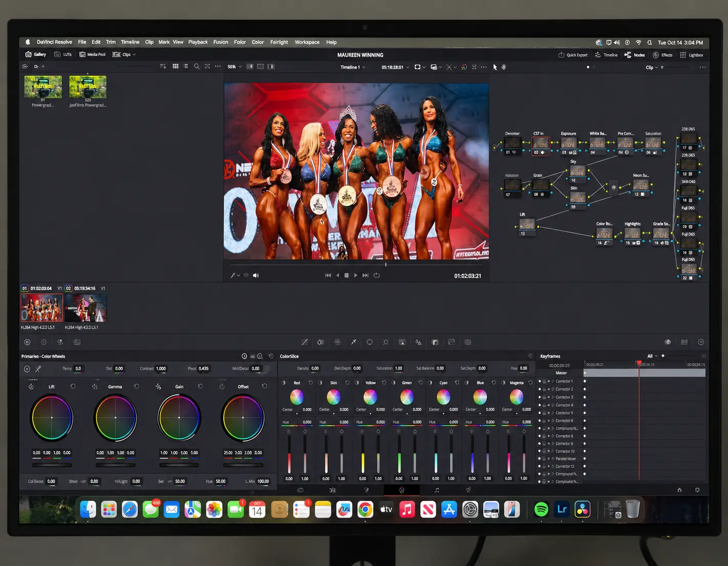This screenshot has width=728, height=566.
Task: Expand the Corrector 1 keyframe track
Action: click(x=553, y=381)
